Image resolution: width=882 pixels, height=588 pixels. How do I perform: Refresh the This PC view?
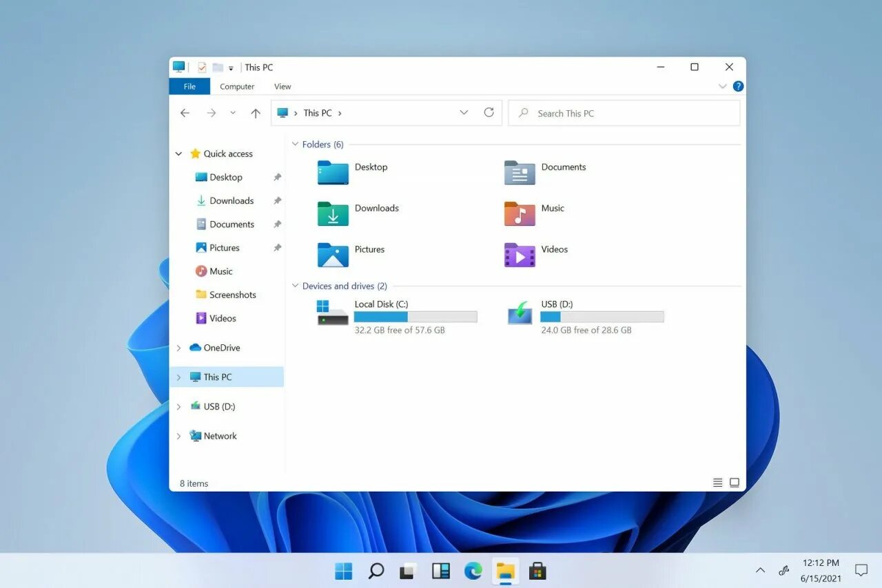click(x=489, y=112)
